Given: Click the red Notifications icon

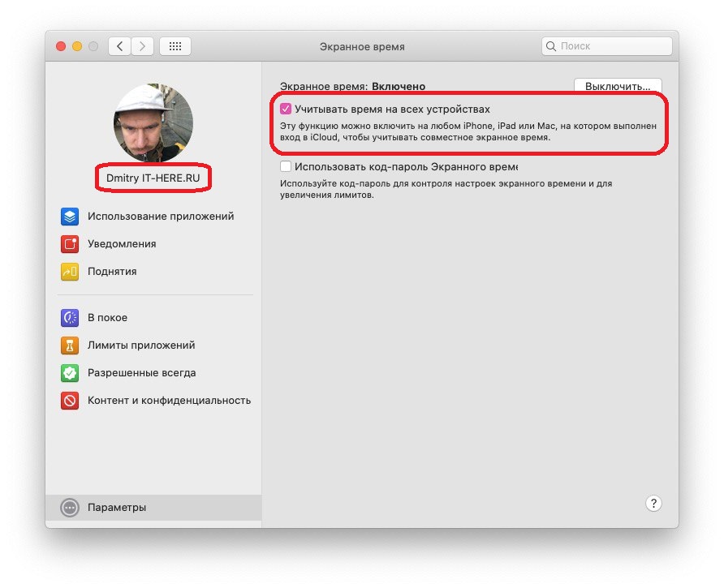Looking at the screenshot, I should click(70, 244).
